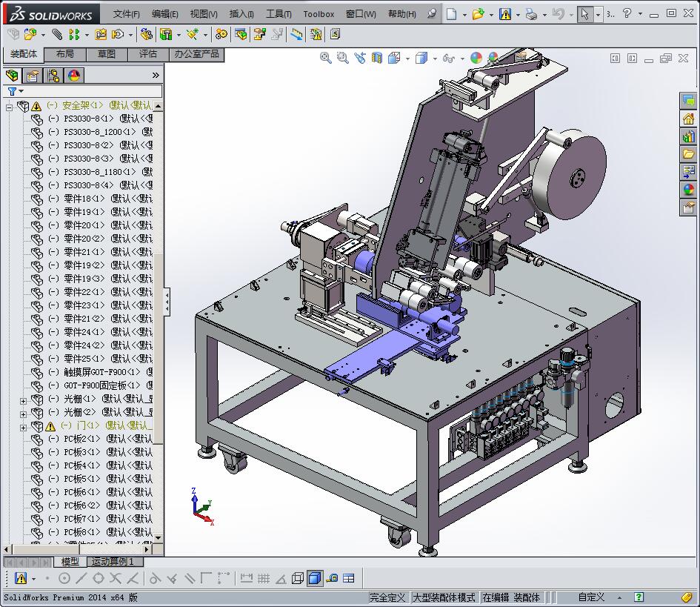This screenshot has width=700, height=607.
Task: Switch to the 评估 tab
Action: point(148,54)
